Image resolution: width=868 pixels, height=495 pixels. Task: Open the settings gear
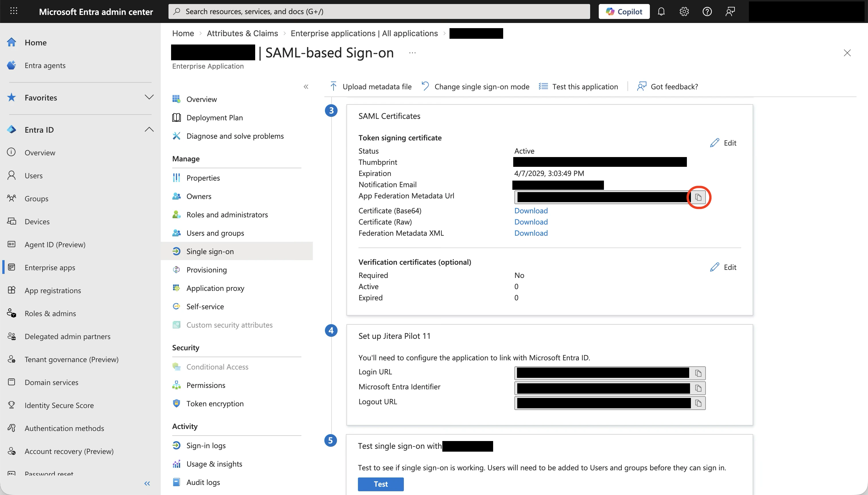coord(684,11)
